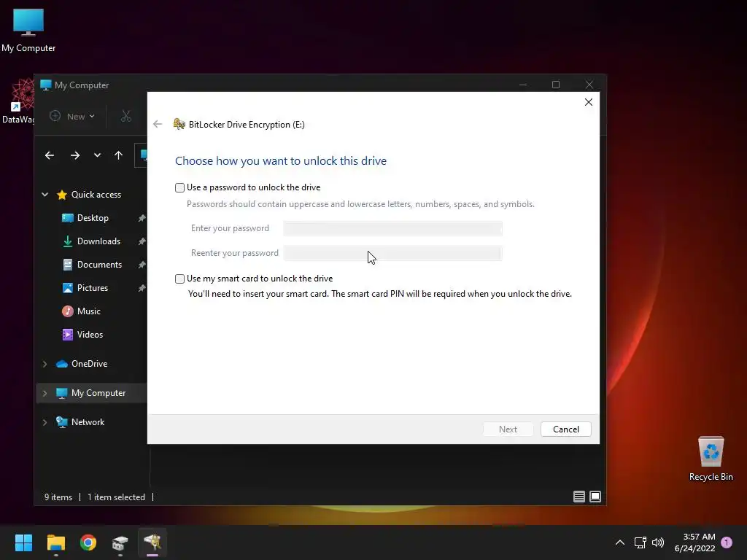This screenshot has height=560, width=747.
Task: Open Videos in the navigation pane
Action: (x=90, y=334)
